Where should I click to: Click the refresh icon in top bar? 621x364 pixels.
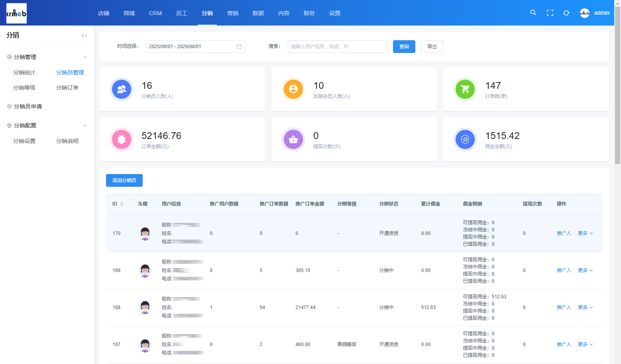[566, 13]
